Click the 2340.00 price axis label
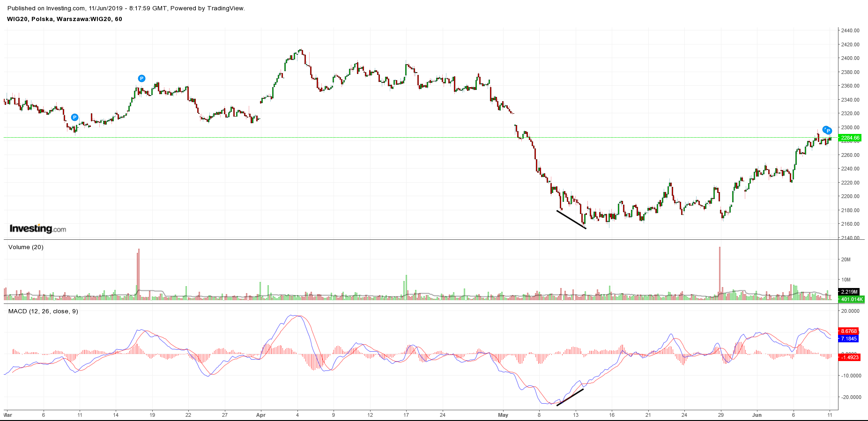This screenshot has height=421, width=868. click(x=850, y=100)
